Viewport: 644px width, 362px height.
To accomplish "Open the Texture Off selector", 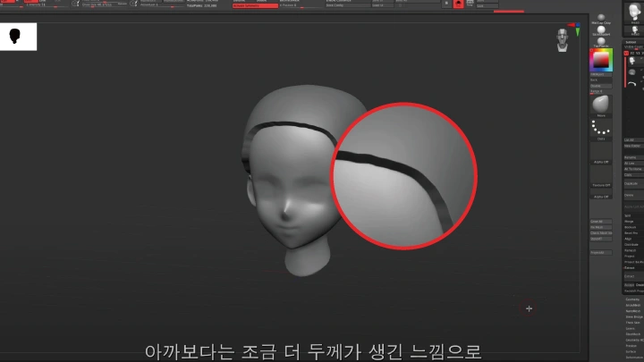I will pos(601,177).
